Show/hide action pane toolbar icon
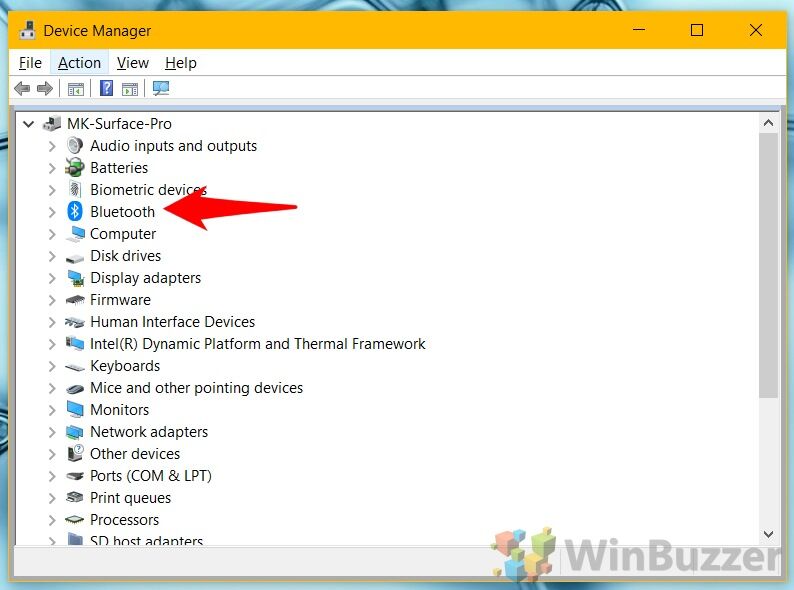Image resolution: width=794 pixels, height=590 pixels. [x=130, y=89]
